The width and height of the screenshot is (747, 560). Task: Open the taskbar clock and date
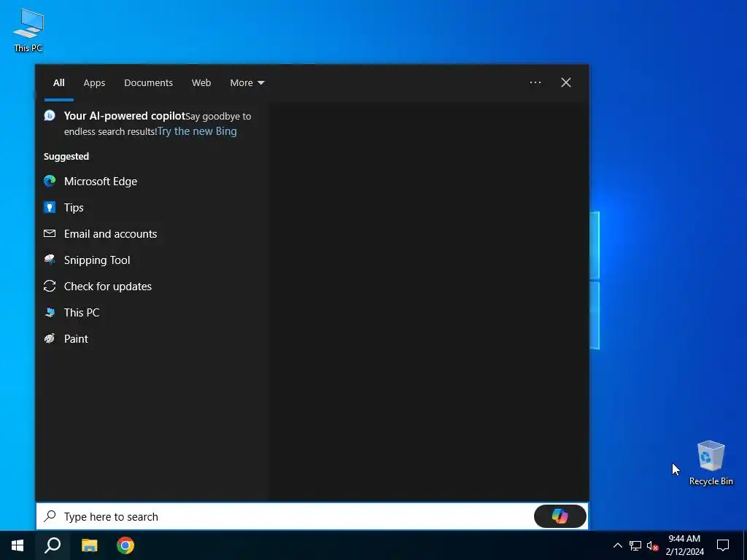[x=684, y=545]
